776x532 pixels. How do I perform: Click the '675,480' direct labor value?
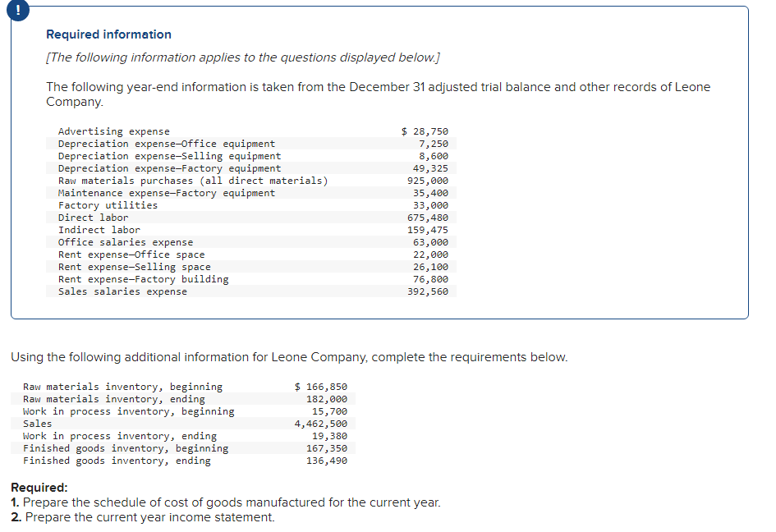point(428,218)
